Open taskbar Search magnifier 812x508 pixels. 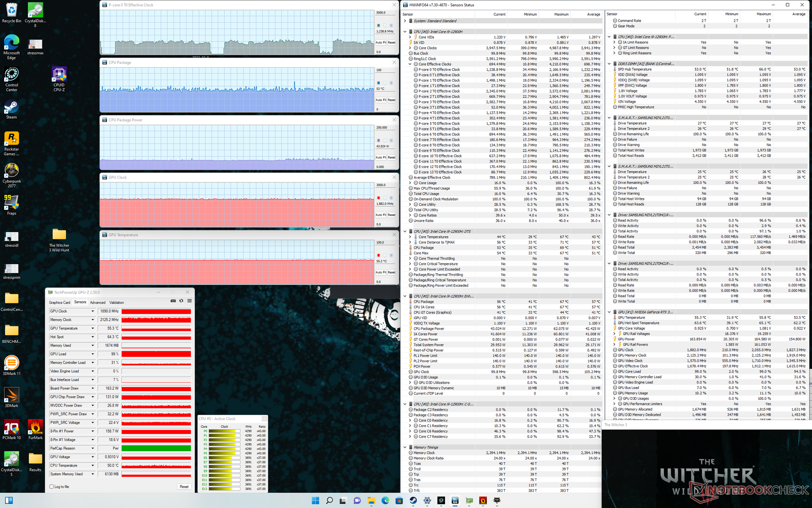[329, 500]
